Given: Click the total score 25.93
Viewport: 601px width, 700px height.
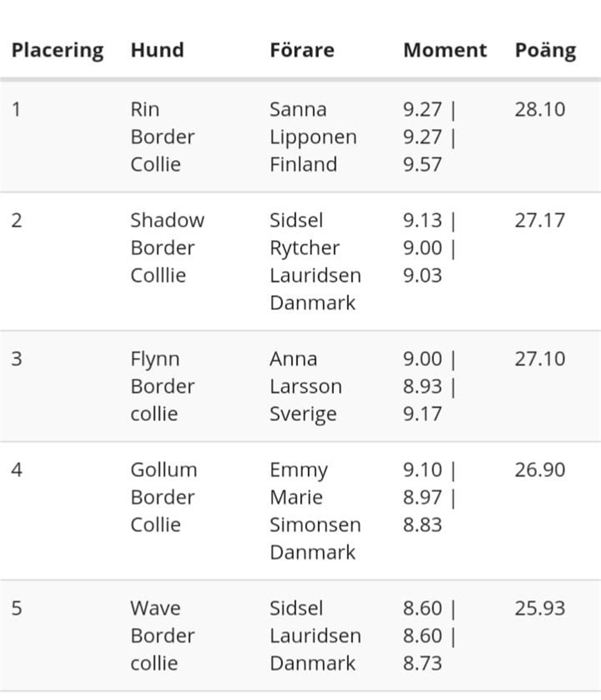Looking at the screenshot, I should (540, 608).
